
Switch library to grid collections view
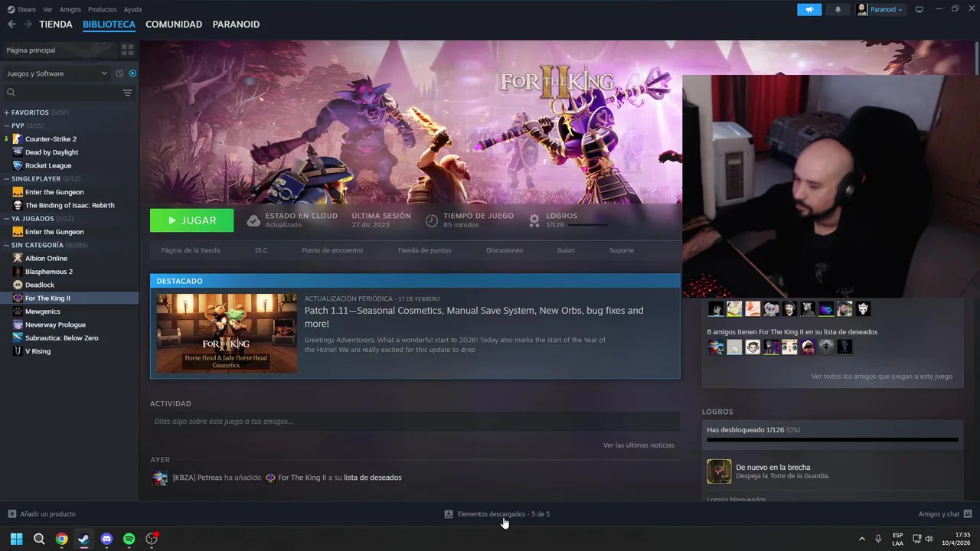[x=127, y=50]
